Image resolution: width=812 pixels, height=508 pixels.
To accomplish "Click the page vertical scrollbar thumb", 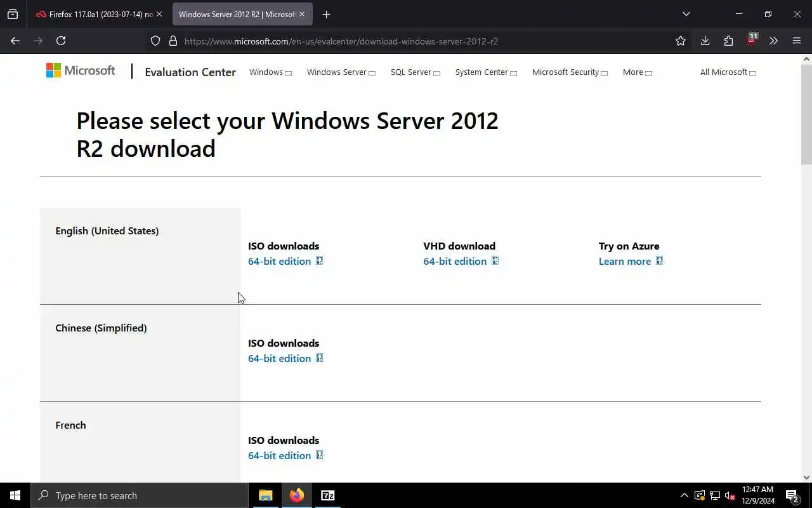I will (x=806, y=114).
